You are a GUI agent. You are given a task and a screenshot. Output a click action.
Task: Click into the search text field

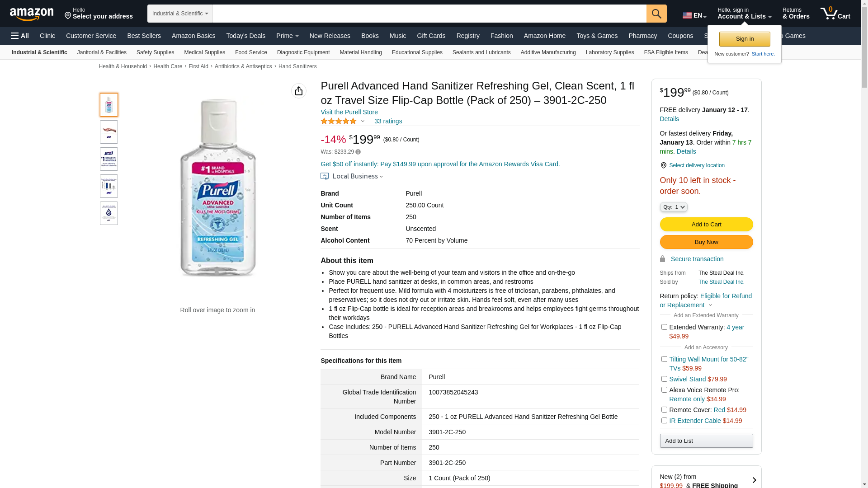429,14
